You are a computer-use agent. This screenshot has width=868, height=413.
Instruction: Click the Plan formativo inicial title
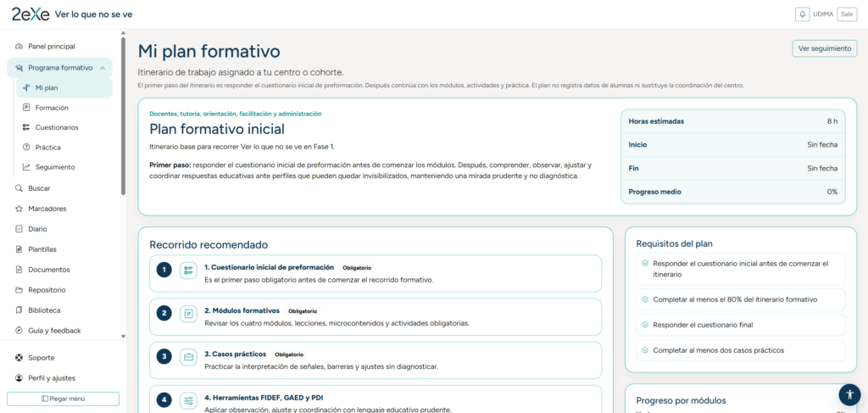(217, 130)
